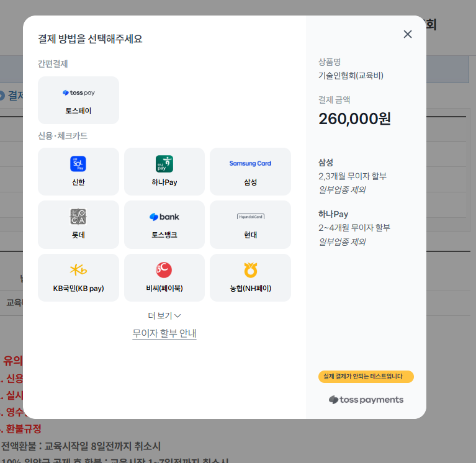Click 전액환불 refund rule line on background page
The image size is (476, 463).
pos(81,446)
